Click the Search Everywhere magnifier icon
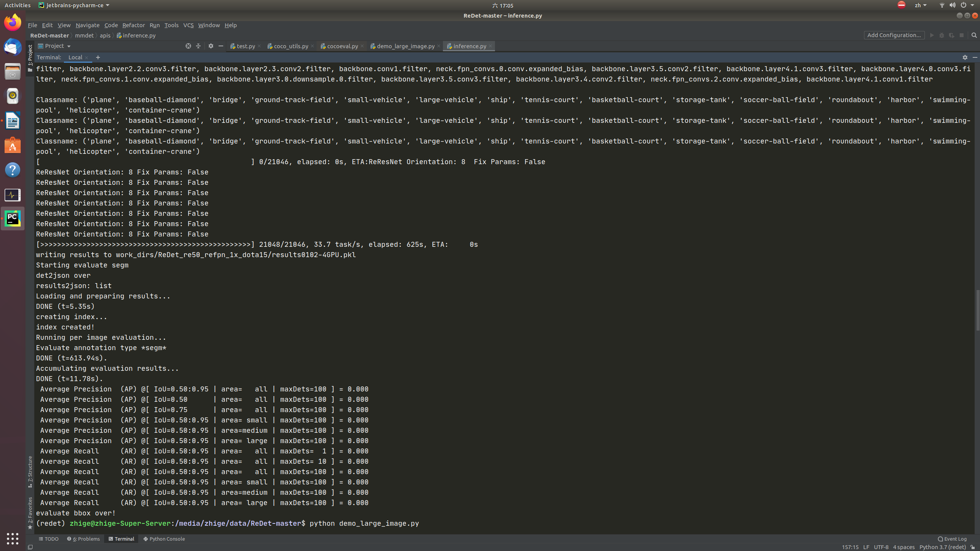This screenshot has width=980, height=551. 974,35
